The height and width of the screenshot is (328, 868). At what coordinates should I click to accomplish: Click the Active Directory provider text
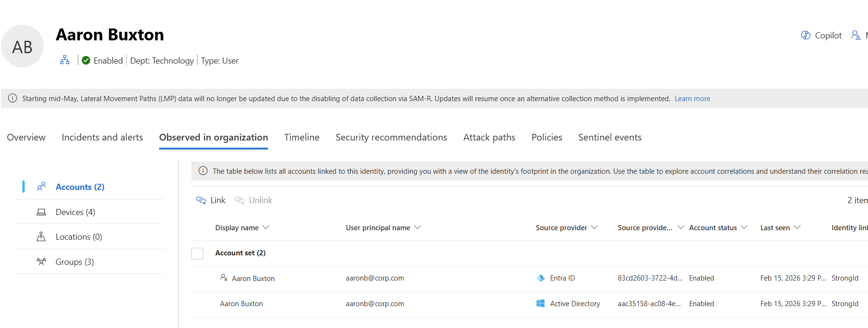tap(575, 304)
